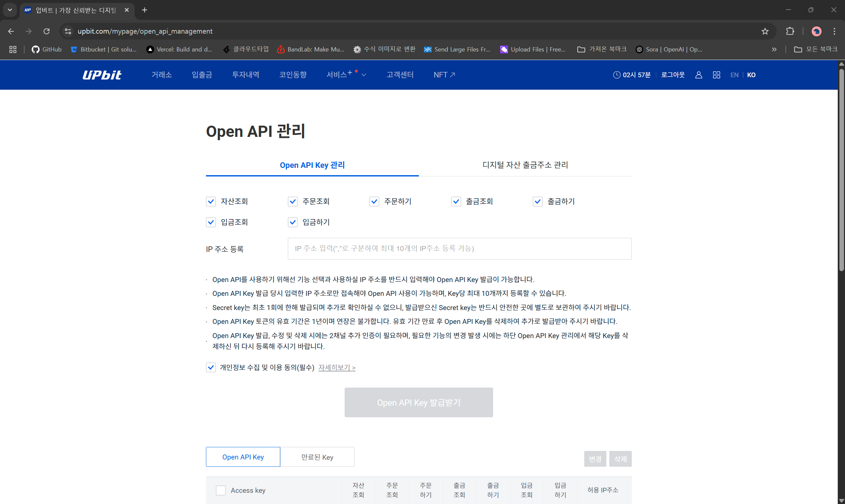This screenshot has width=845, height=504.
Task: Open the 자세히보기 link
Action: [337, 367]
